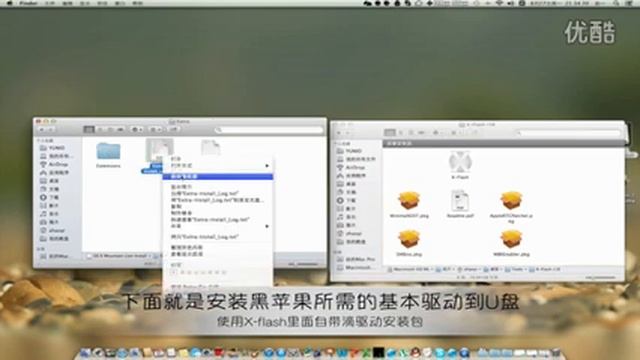Viewport: 640px width, 360px height.
Task: Focus the search field in X-Flash window
Action: point(568,133)
